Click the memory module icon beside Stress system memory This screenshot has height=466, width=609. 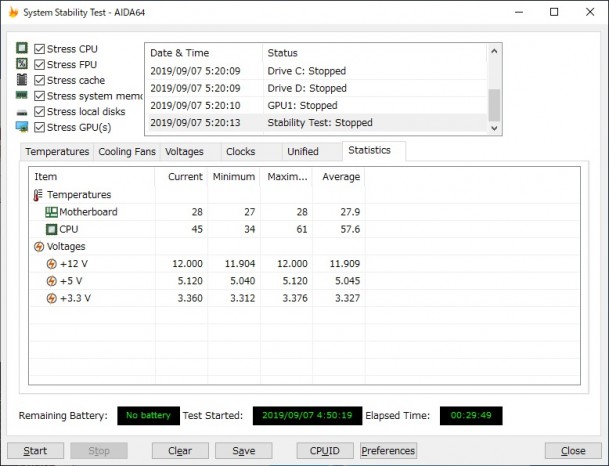click(x=22, y=96)
